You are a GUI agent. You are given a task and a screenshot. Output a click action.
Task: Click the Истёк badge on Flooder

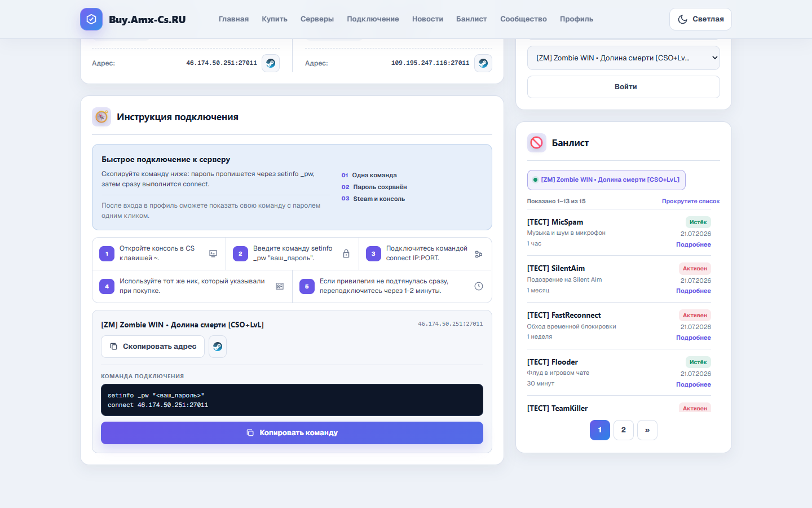coord(698,362)
